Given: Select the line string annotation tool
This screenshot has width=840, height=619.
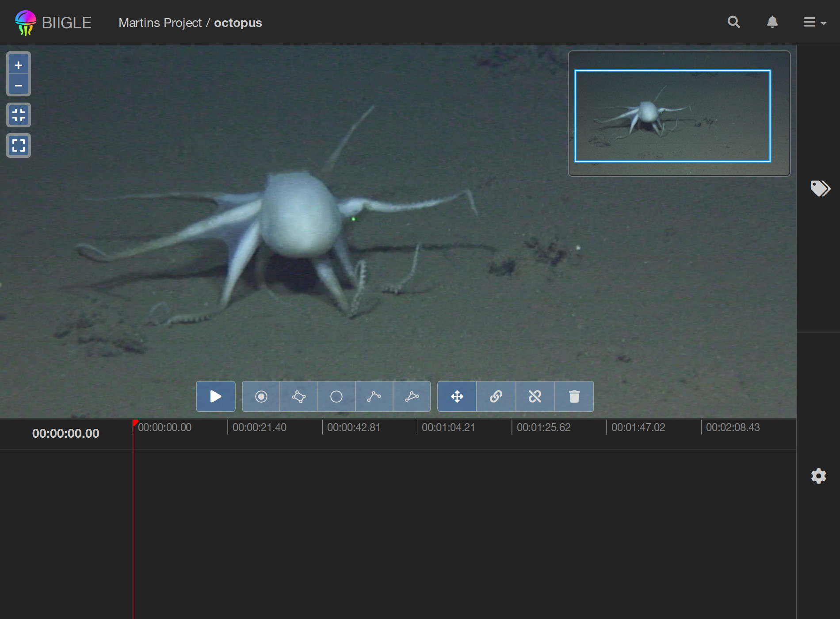Looking at the screenshot, I should [x=374, y=396].
